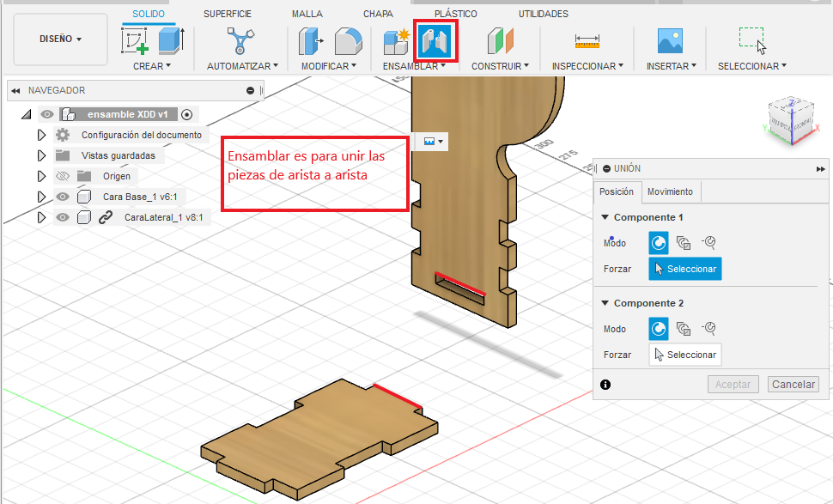
Task: Choose Between Two Faces mode for Componente 2
Action: pos(684,329)
